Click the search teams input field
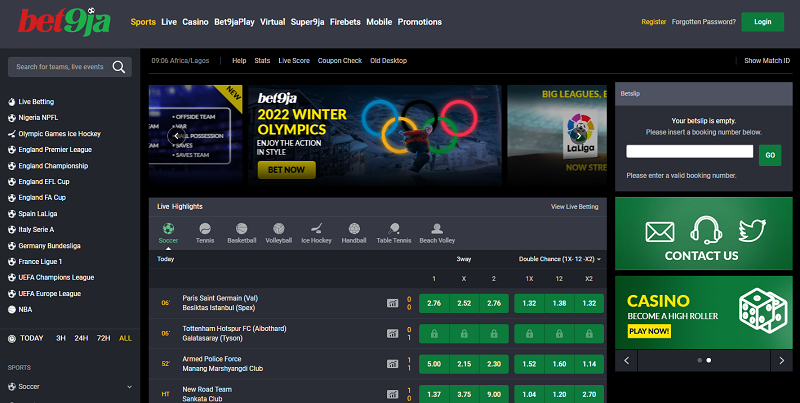This screenshot has height=403, width=800. pyautogui.click(x=60, y=67)
